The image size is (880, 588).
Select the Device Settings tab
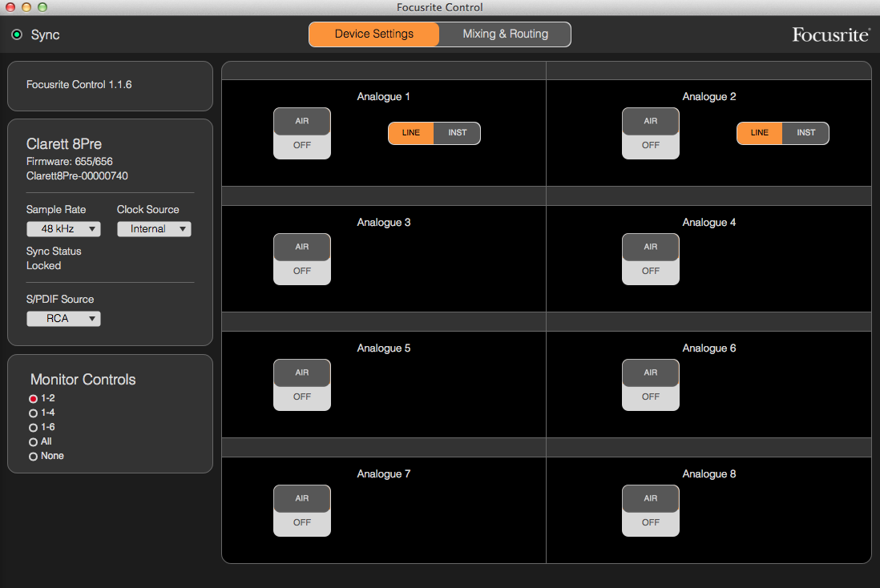click(x=374, y=34)
